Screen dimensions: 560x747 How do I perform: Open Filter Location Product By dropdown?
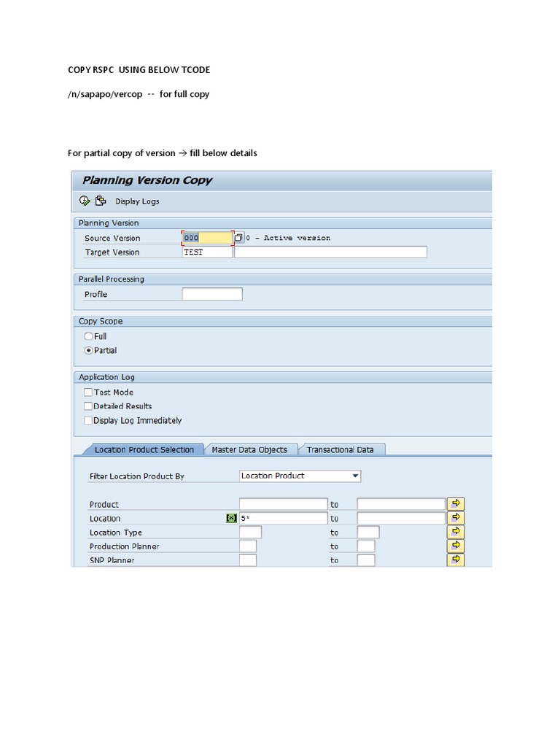[x=300, y=476]
